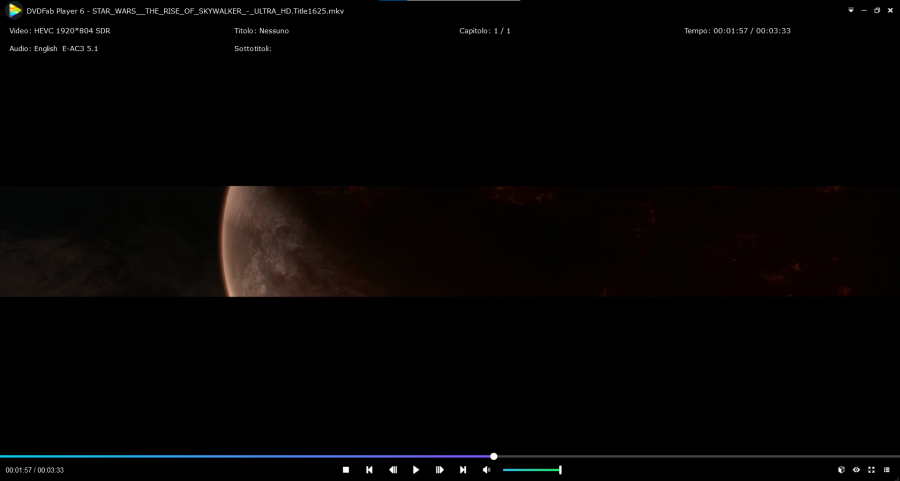Open the playlist panel icon
Image resolution: width=900 pixels, height=481 pixels.
pos(887,470)
